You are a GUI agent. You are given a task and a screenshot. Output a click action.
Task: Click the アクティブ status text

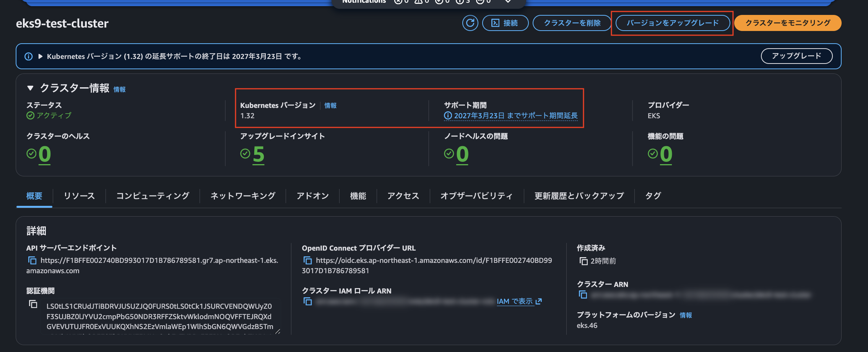pyautogui.click(x=54, y=116)
